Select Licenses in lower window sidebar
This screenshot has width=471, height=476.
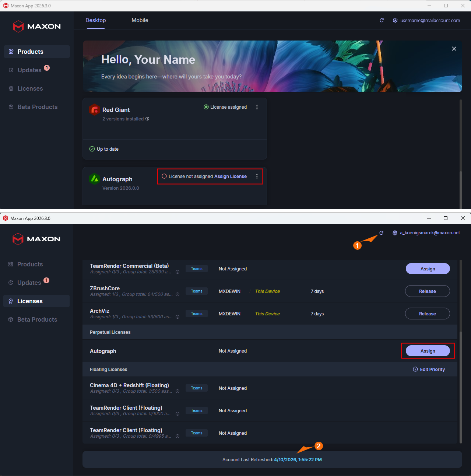(36, 301)
